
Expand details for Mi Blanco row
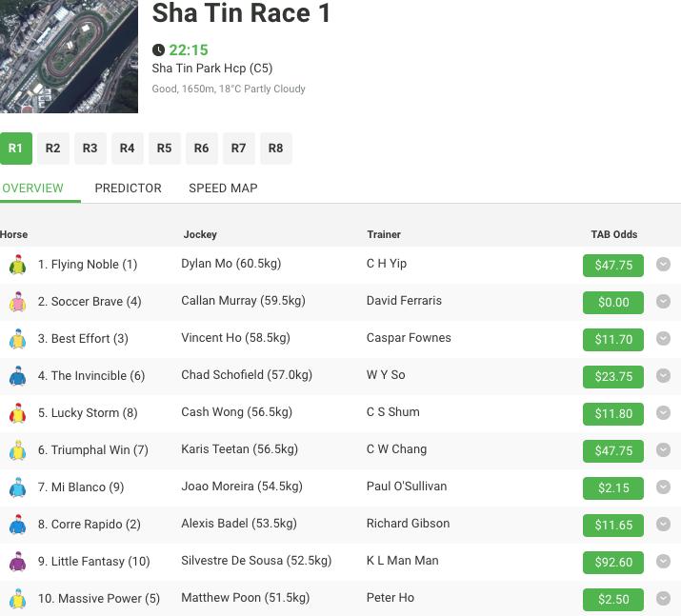663,487
